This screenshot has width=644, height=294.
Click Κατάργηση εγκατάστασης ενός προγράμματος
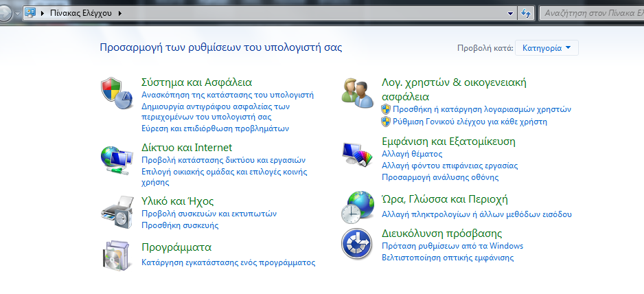pyautogui.click(x=229, y=262)
